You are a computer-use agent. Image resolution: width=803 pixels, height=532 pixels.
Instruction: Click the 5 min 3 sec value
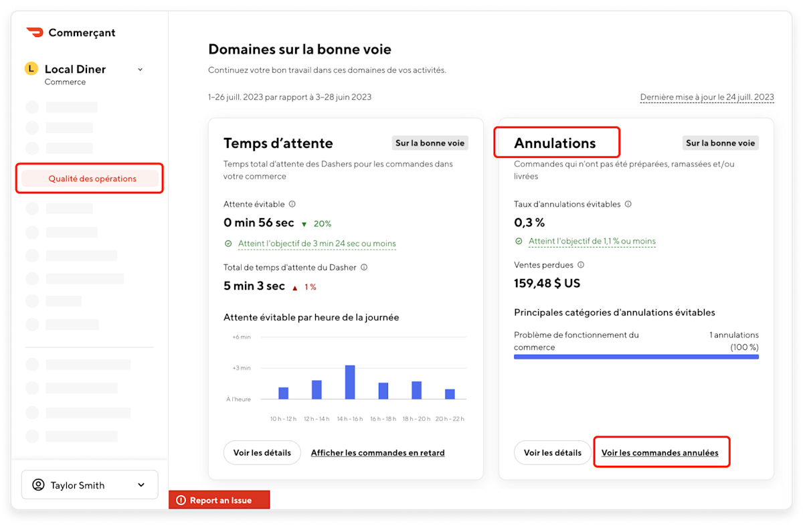click(x=254, y=286)
